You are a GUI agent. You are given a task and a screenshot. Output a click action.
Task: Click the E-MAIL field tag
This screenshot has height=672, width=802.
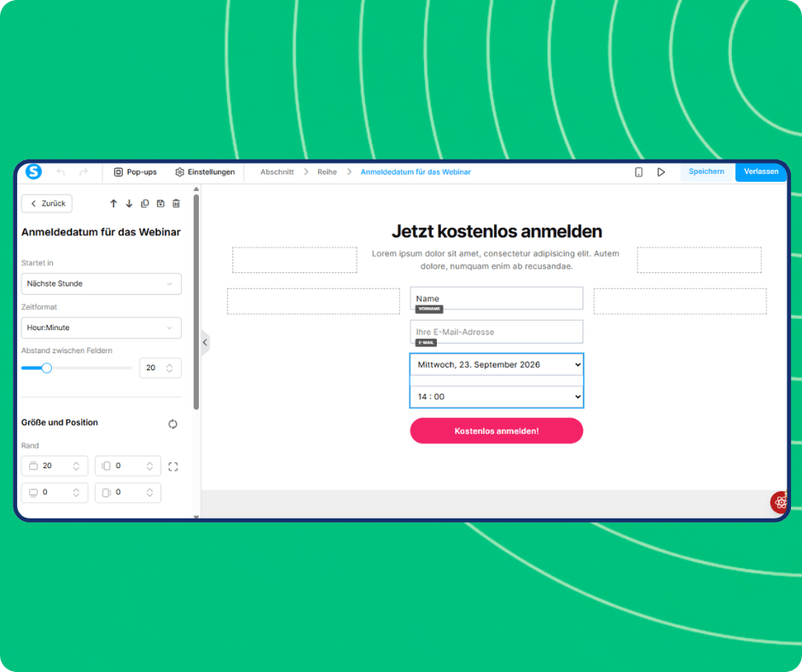pyautogui.click(x=426, y=343)
